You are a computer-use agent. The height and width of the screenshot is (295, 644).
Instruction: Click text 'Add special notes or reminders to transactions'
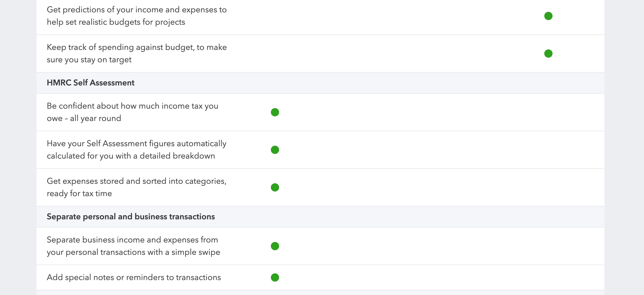pyautogui.click(x=134, y=277)
